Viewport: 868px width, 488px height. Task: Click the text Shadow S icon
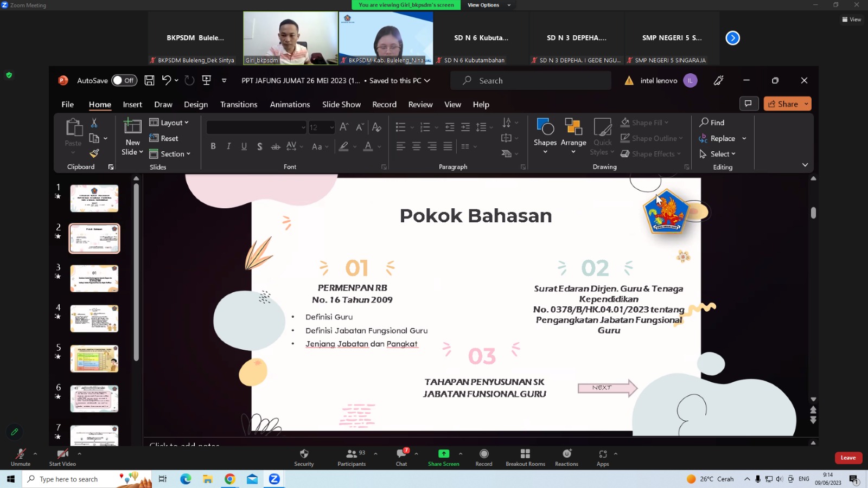pyautogui.click(x=260, y=146)
